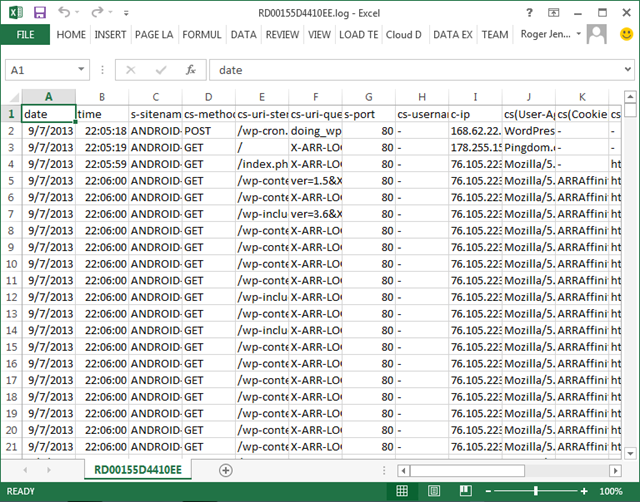640x502 pixels.
Task: Click the smiley feedback icon
Action: click(x=627, y=34)
